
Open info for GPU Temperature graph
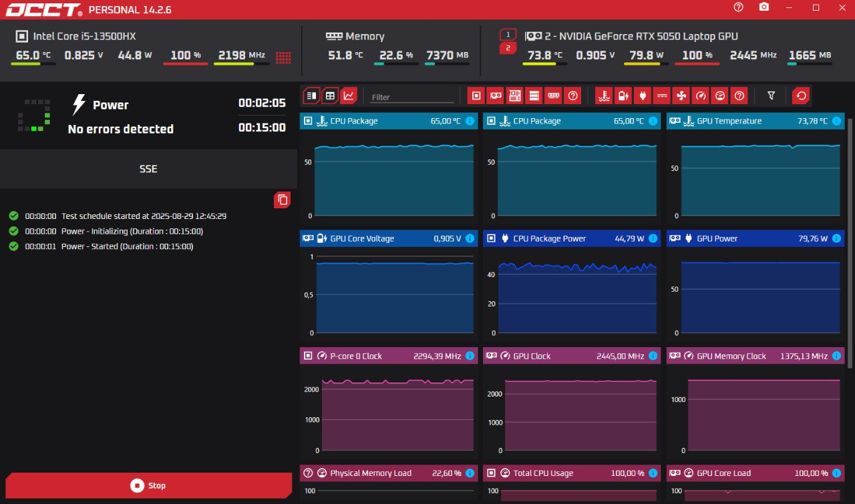pos(836,121)
